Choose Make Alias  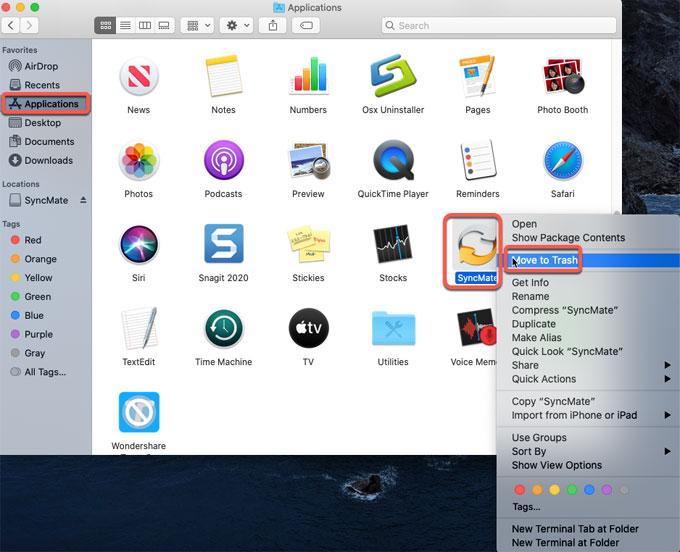click(588, 337)
